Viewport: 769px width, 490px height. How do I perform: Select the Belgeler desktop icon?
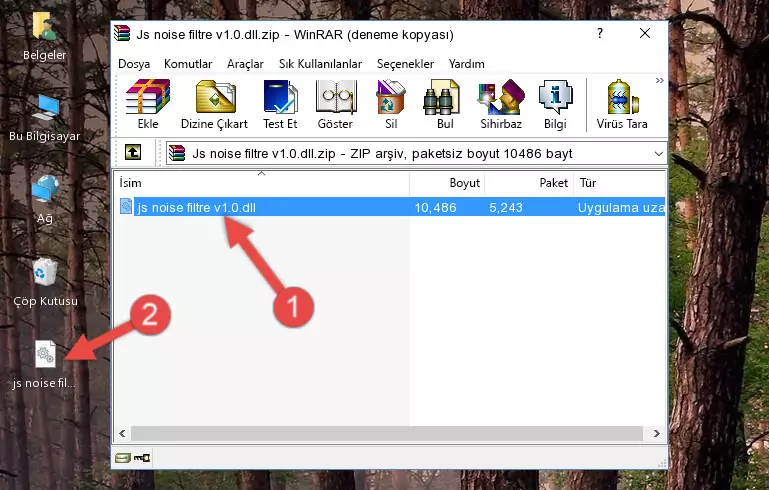point(45,37)
